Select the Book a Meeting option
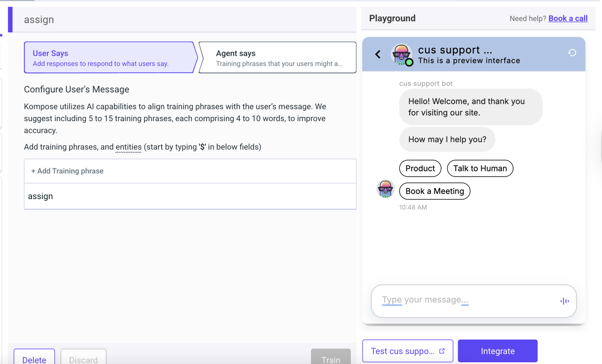Viewport: 602px width, 364px height. tap(435, 191)
